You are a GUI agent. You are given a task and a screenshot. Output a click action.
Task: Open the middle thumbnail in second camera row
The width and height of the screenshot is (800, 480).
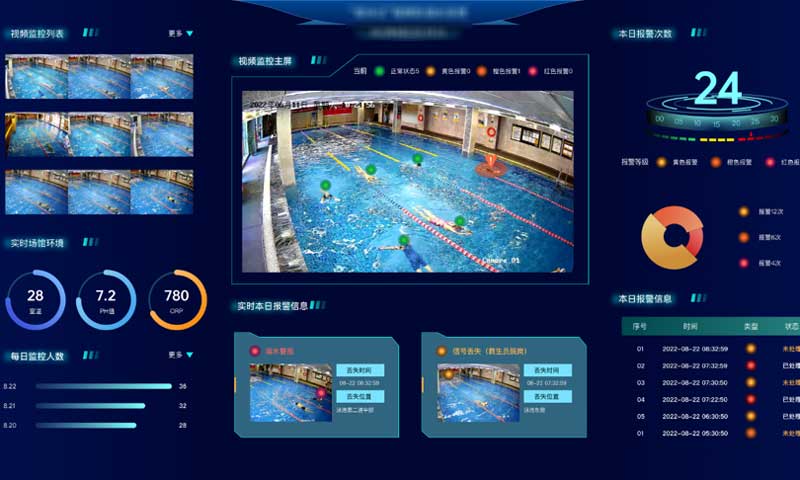[98, 134]
